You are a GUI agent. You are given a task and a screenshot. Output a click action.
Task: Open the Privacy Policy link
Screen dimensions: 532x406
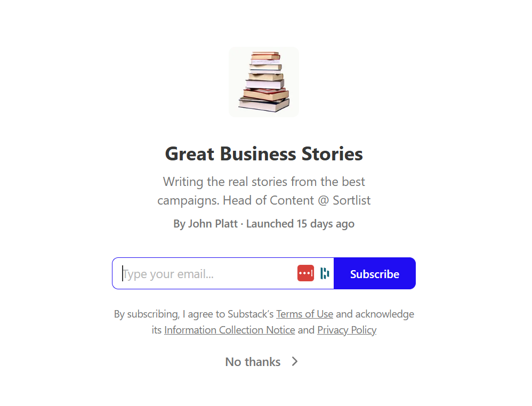click(x=346, y=330)
